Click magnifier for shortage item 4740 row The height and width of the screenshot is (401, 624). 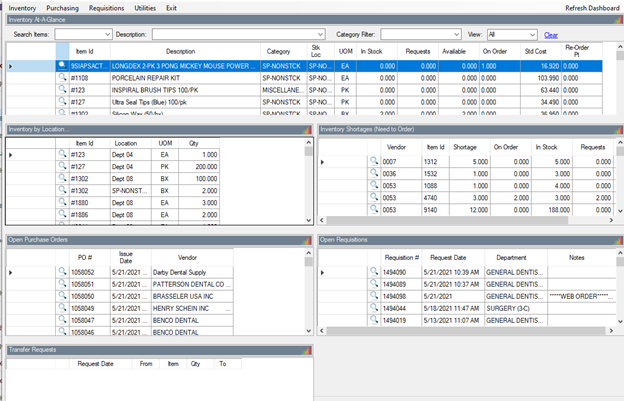point(374,197)
